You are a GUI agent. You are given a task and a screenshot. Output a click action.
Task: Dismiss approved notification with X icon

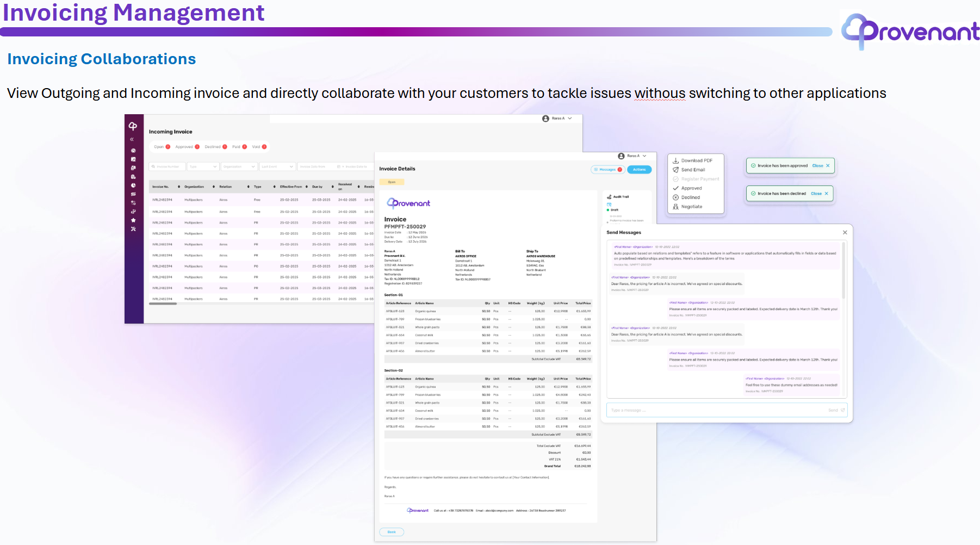click(x=828, y=166)
